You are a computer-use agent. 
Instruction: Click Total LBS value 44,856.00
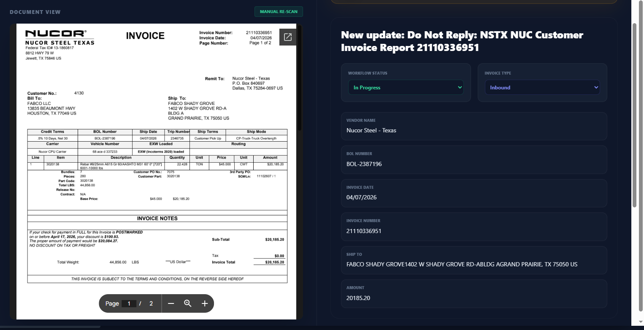pyautogui.click(x=87, y=185)
